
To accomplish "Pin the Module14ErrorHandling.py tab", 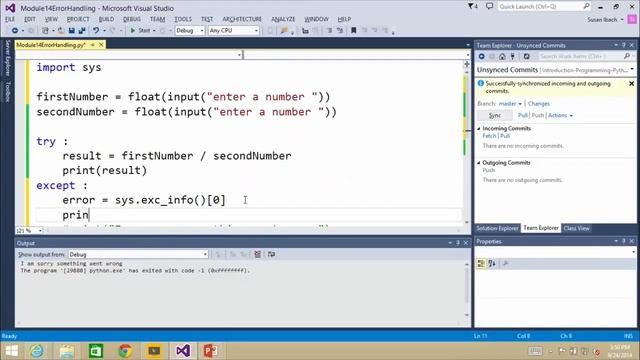I will pyautogui.click(x=93, y=44).
